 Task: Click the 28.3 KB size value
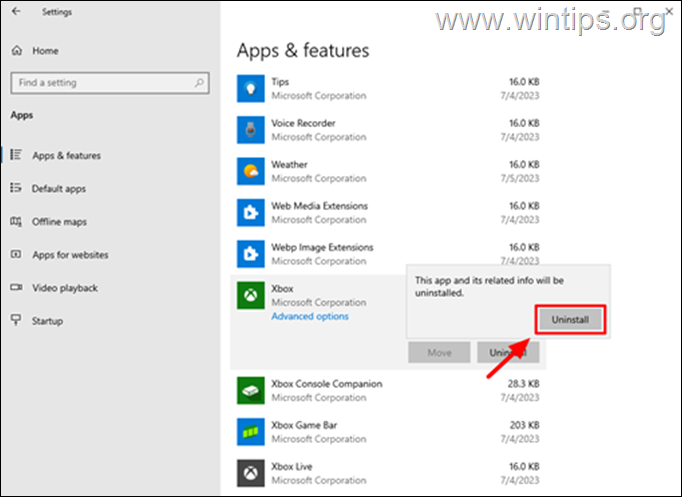pos(523,384)
